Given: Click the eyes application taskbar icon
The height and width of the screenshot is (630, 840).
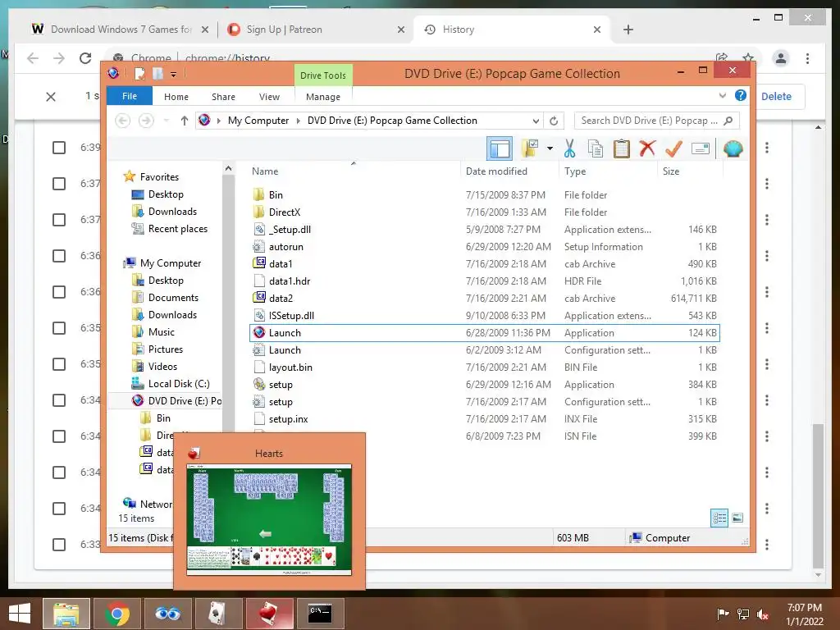Looking at the screenshot, I should coord(167,614).
